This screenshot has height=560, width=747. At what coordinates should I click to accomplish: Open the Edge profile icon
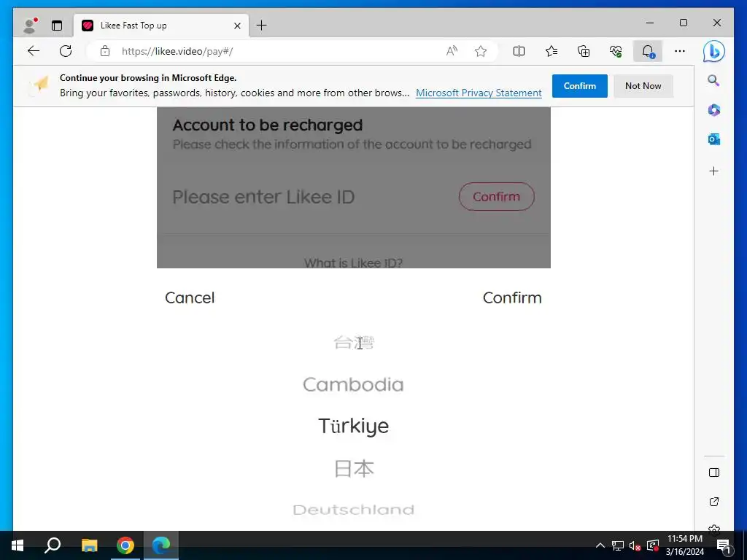pos(31,26)
